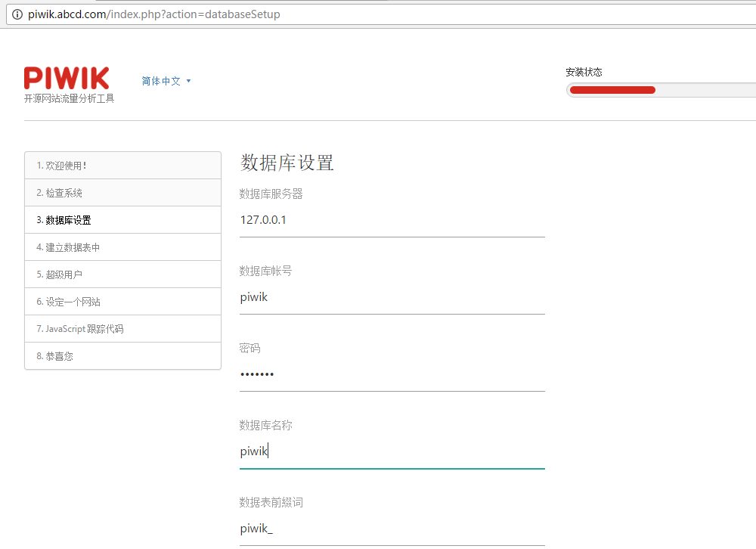
Task: Click the 数据库帐号 input field
Action: pos(392,298)
